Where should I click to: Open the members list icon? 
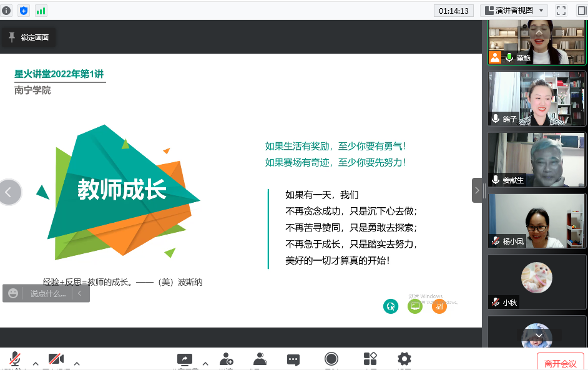point(260,359)
